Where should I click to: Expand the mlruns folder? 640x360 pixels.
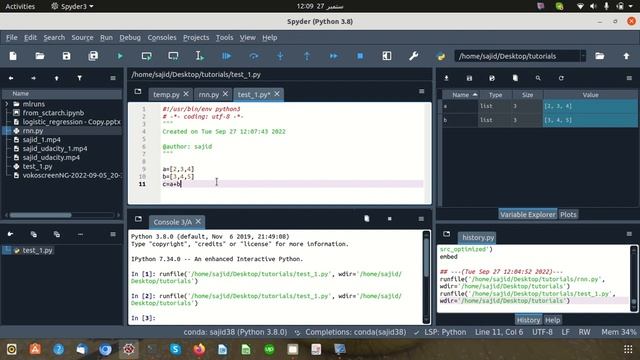pos(7,104)
